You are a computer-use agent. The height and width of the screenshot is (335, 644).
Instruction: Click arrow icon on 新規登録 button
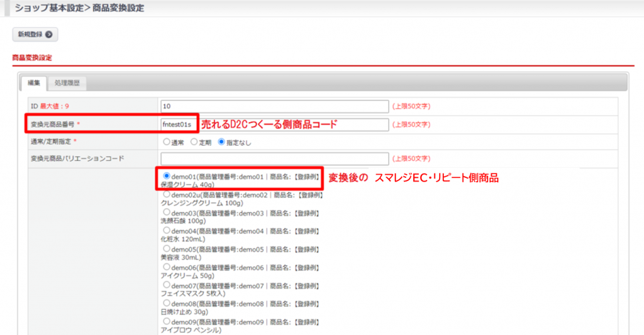coord(49,35)
